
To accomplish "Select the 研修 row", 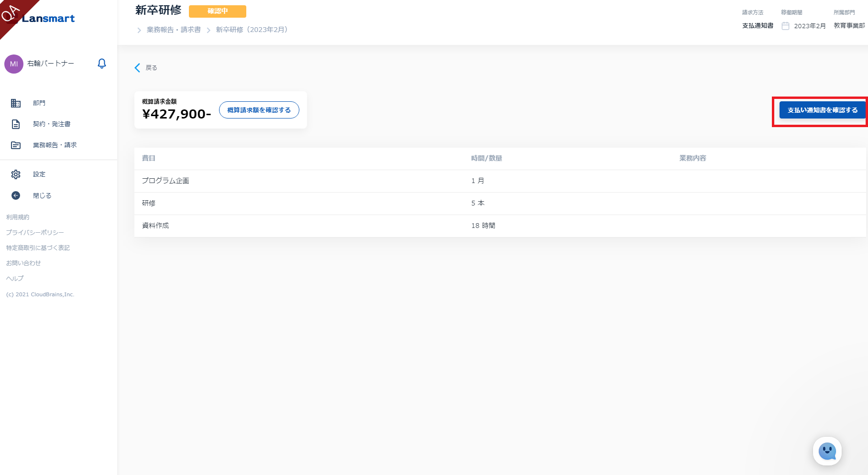I will click(500, 203).
